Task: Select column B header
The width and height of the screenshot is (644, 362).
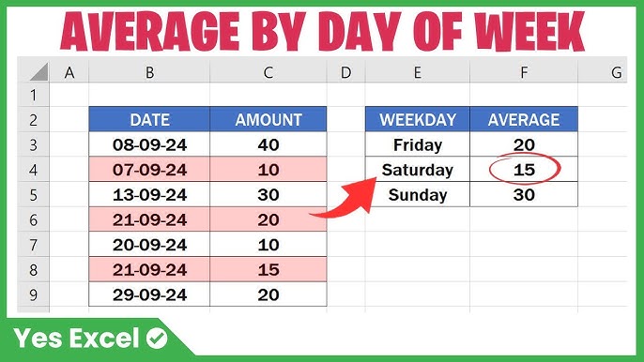Action: [x=149, y=72]
